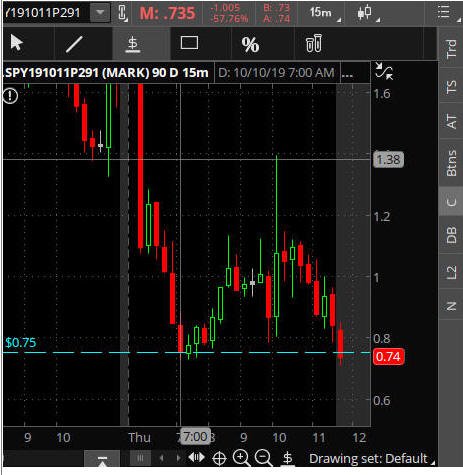Viewport: 463px width, 475px height.
Task: Open the studies beaker icon
Action: 313,43
